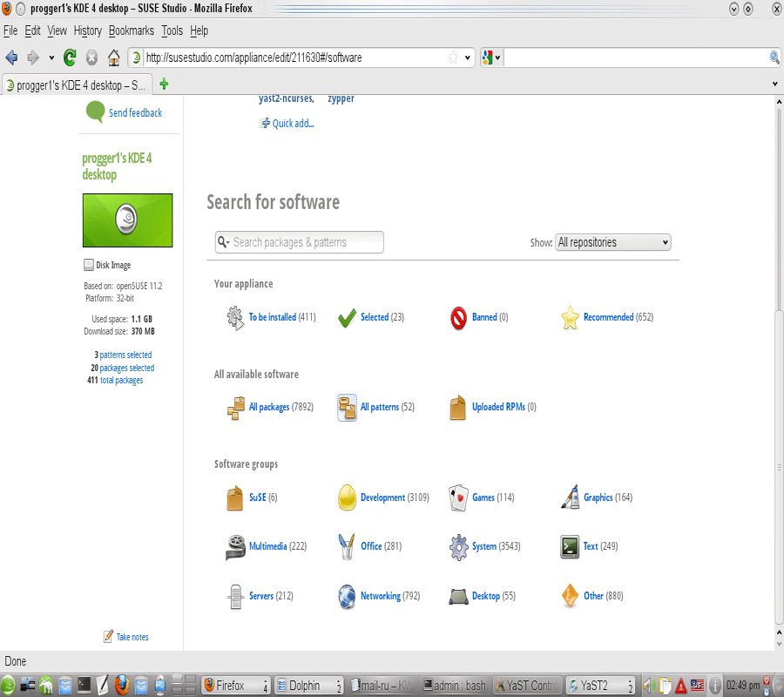The image size is (784, 697).
Task: Open the Show repositories dropdown
Action: [x=613, y=242]
